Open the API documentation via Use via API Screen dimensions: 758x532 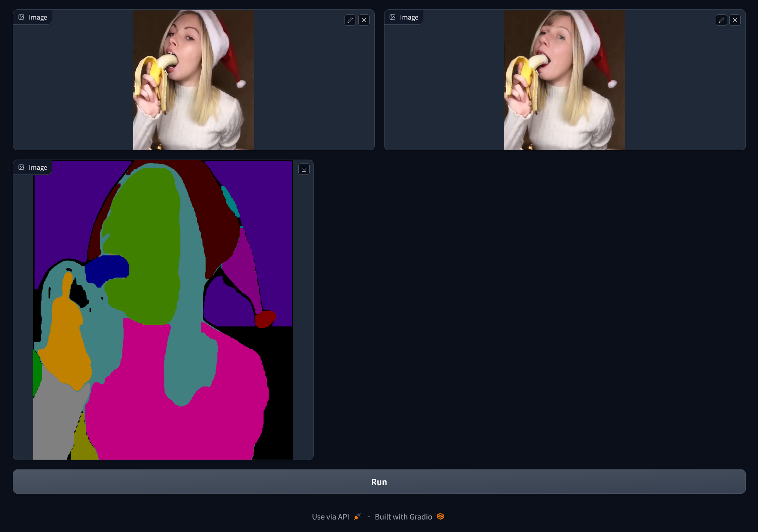[330, 516]
